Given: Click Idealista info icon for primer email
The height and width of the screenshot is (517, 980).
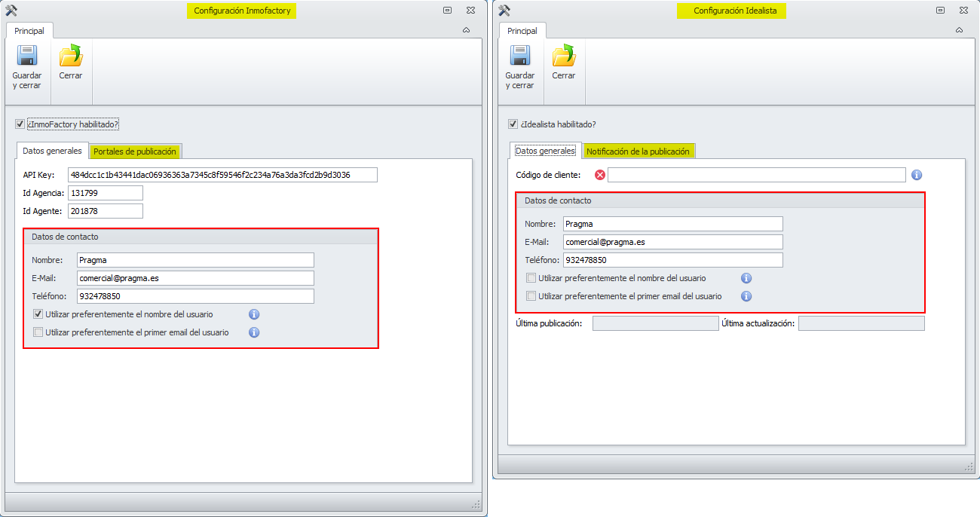Looking at the screenshot, I should click(x=746, y=296).
